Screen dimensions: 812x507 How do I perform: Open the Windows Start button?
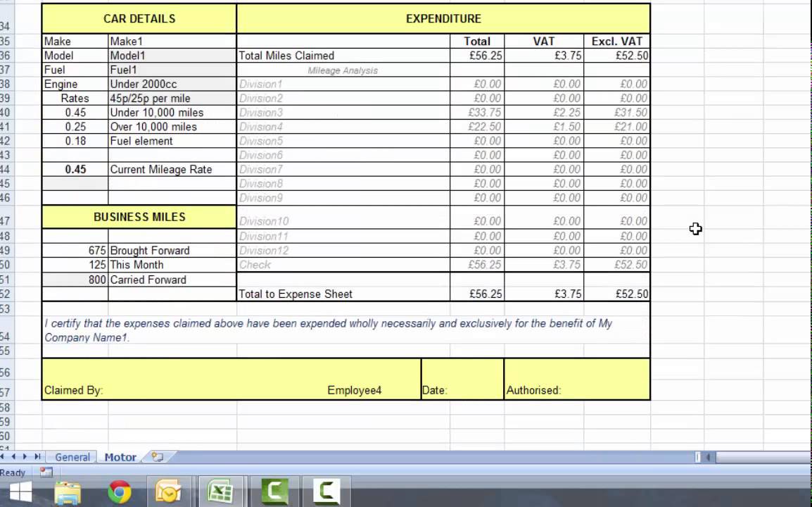[x=20, y=492]
